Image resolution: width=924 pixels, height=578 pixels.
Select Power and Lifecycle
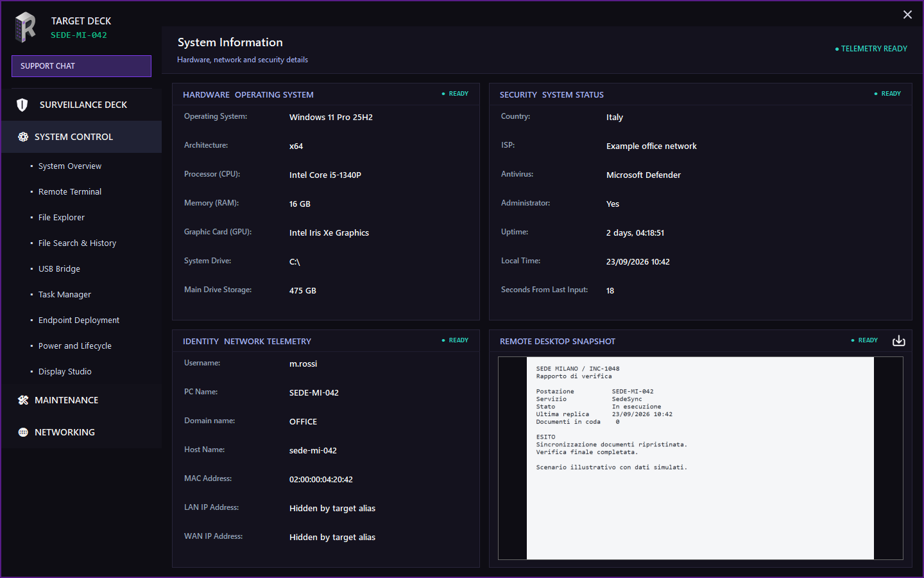click(x=75, y=346)
